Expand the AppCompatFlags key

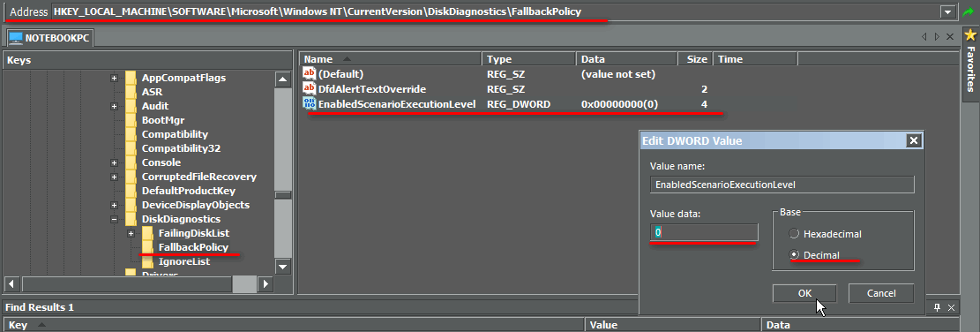tap(114, 79)
